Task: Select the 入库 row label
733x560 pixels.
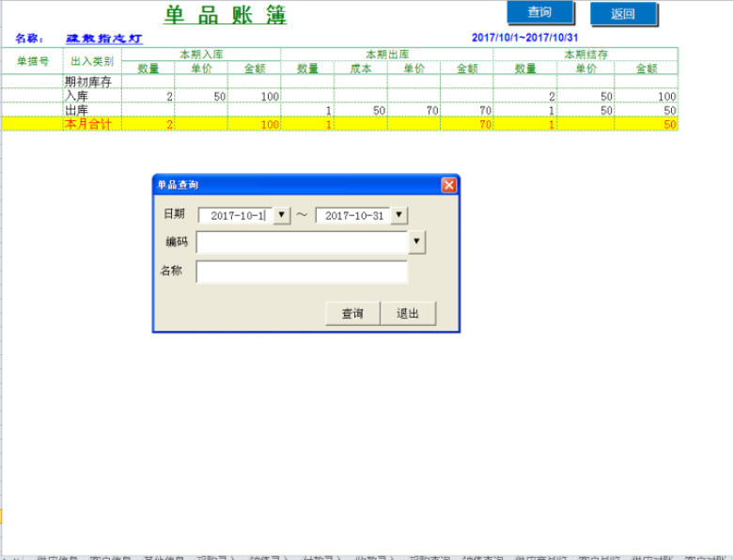Action: 76,96
